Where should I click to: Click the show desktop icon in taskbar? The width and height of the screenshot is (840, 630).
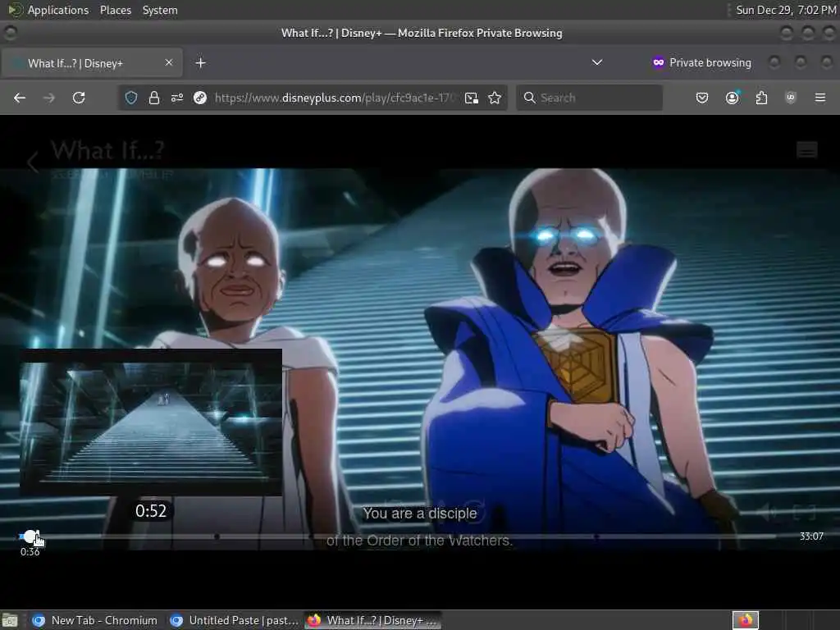10,620
